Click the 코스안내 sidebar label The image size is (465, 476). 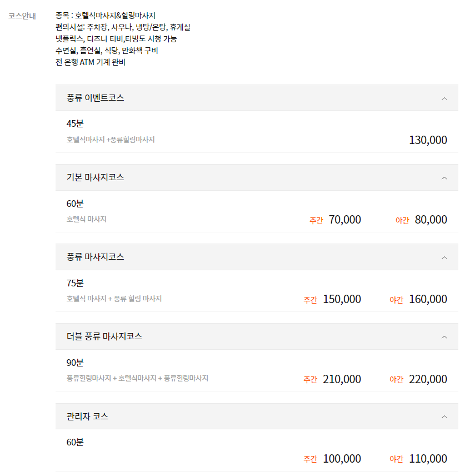click(21, 16)
